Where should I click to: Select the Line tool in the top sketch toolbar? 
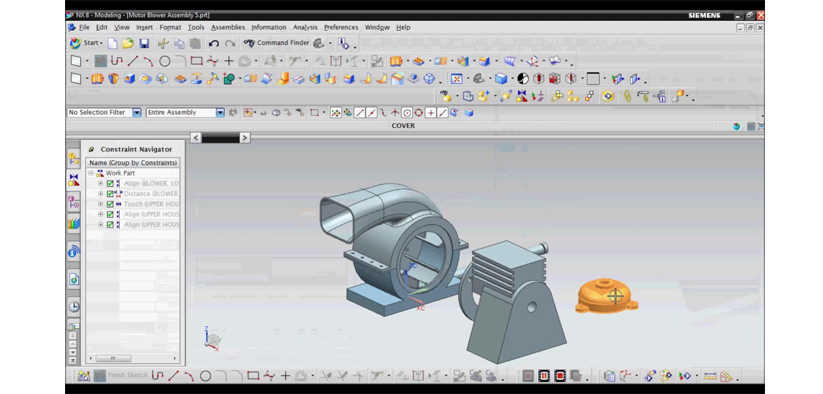tap(133, 61)
